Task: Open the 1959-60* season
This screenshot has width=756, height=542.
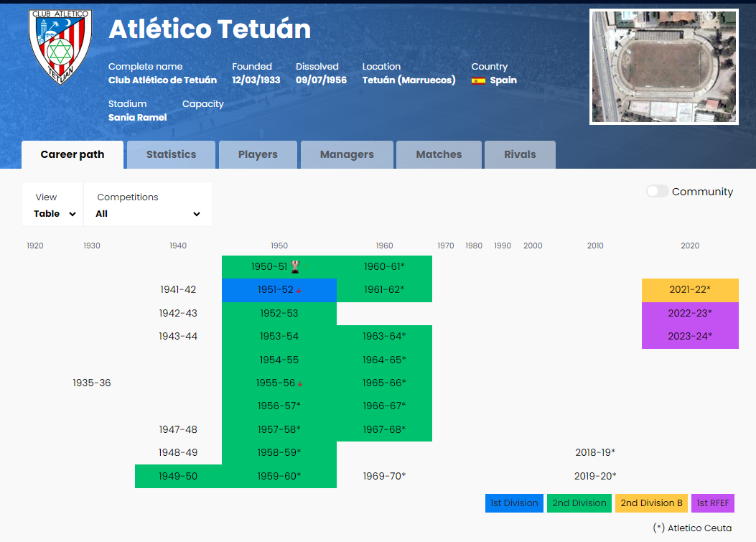Action: click(x=279, y=476)
